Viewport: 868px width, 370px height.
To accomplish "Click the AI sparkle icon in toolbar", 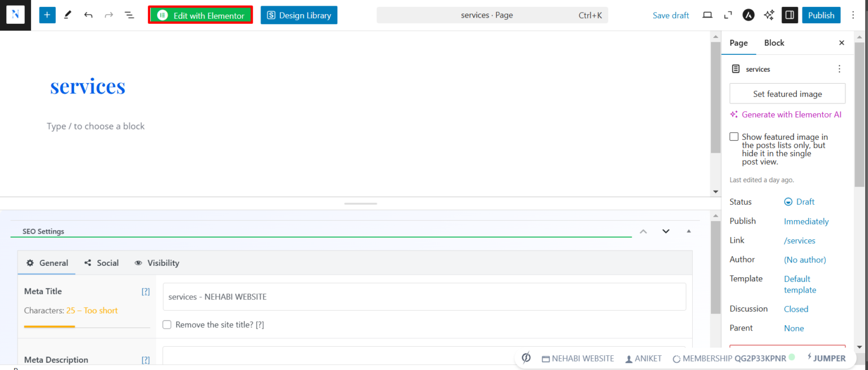I will point(769,15).
